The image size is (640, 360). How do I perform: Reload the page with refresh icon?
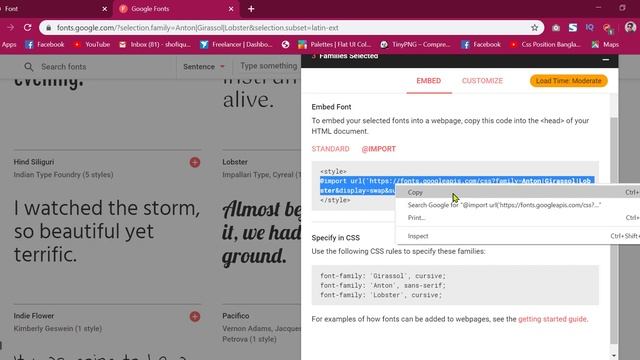(27, 28)
